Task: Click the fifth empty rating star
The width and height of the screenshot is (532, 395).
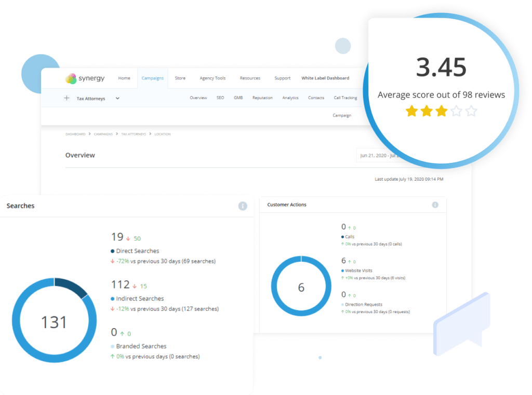Action: click(471, 111)
